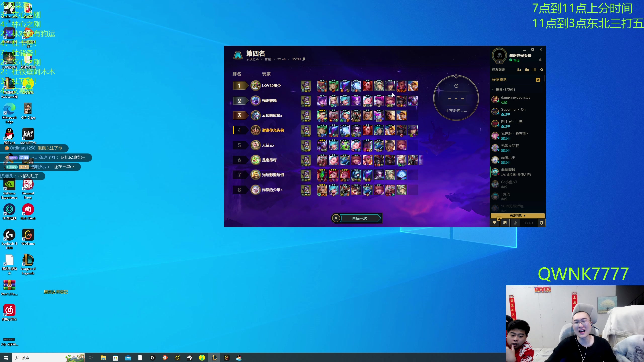Copy the game ID using copy icon
Screen dimensions: 644x362
tap(303, 59)
